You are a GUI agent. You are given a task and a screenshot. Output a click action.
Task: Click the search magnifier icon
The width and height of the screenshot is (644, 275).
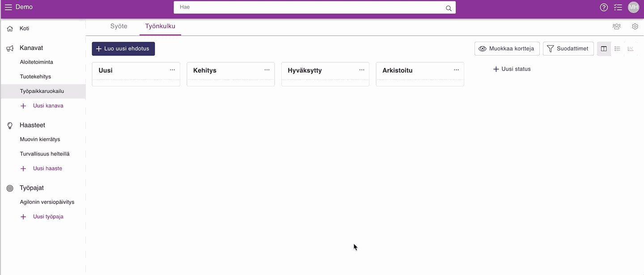tap(449, 8)
